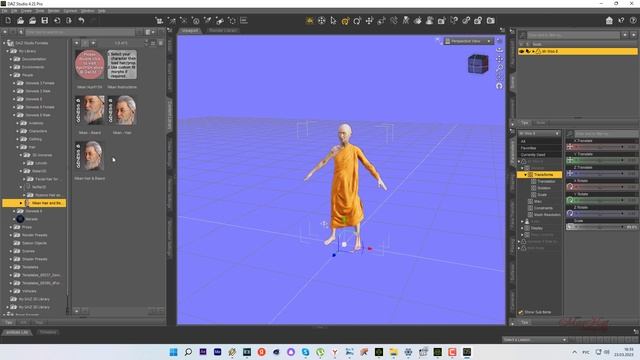This screenshot has width=640, height=360.
Task: Click Windows Start button on taskbar
Action: (173, 352)
